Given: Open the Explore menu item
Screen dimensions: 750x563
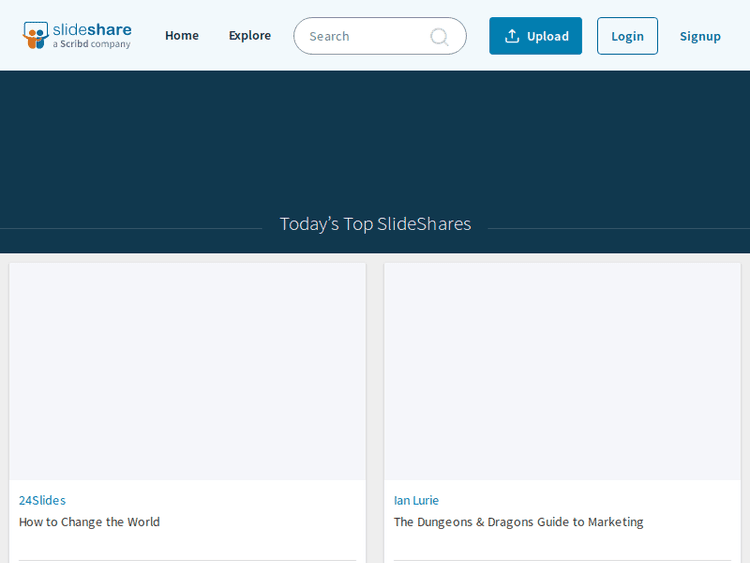Looking at the screenshot, I should point(250,35).
